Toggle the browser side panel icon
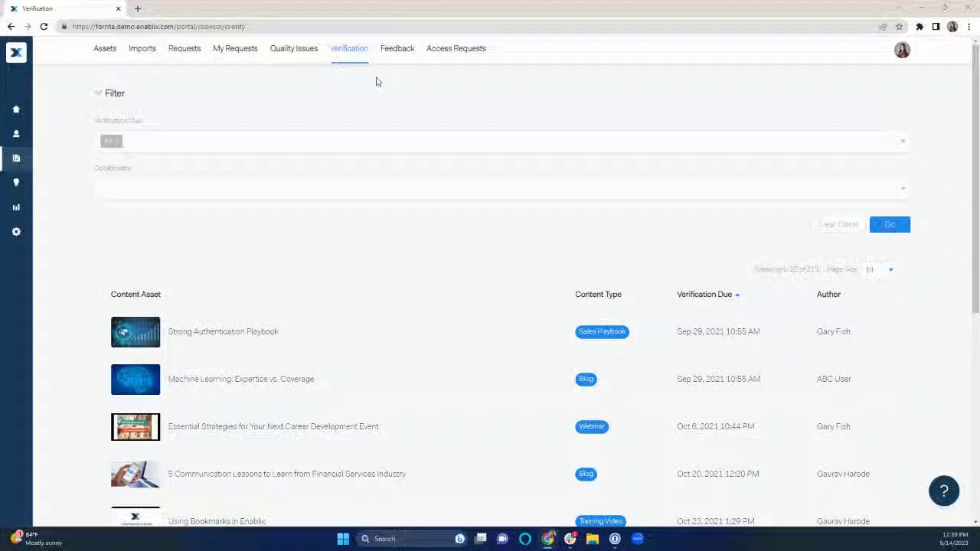The image size is (980, 551). point(936,27)
